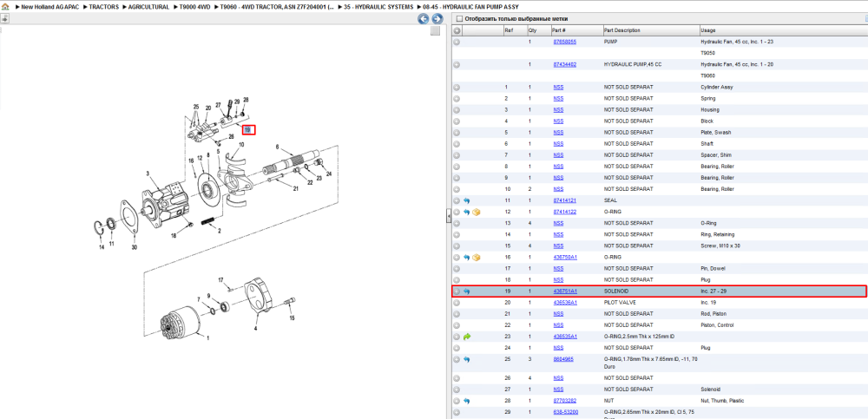Open part number 87414122 link
The image size is (868, 419).
click(x=565, y=212)
